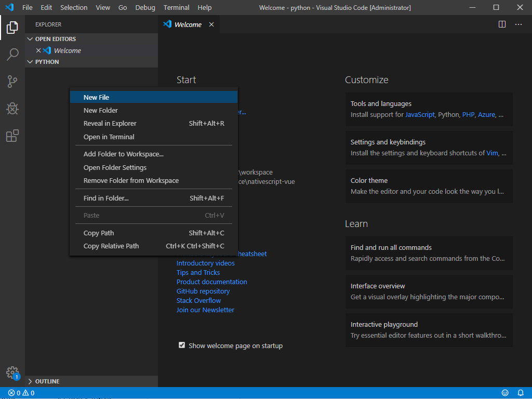Viewport: 532px width, 399px height.
Task: Choose New File from context menu
Action: coord(154,97)
